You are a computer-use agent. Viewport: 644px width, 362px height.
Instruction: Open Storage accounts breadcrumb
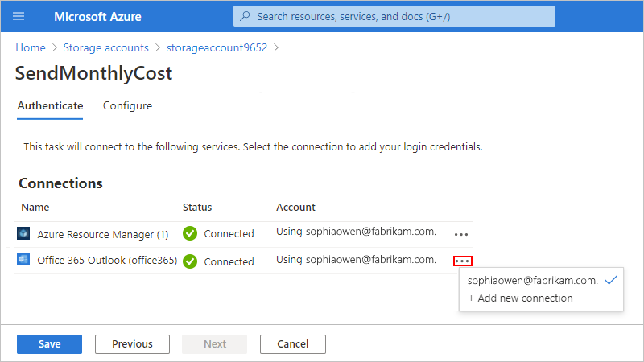tap(106, 47)
